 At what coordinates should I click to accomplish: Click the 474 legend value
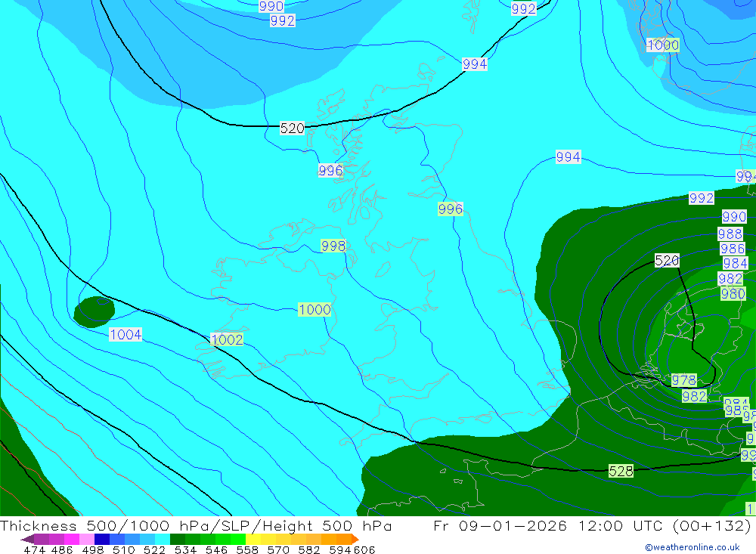pyautogui.click(x=34, y=549)
